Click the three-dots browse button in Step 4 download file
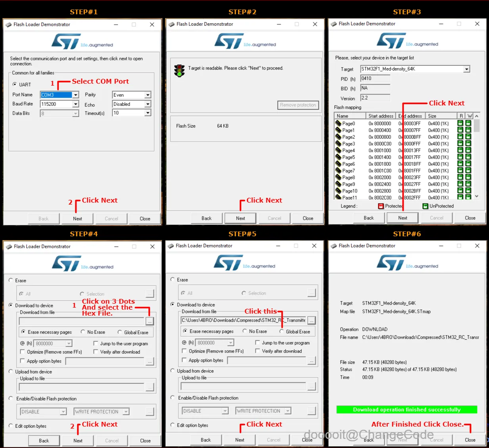The image size is (489, 448). [x=150, y=321]
